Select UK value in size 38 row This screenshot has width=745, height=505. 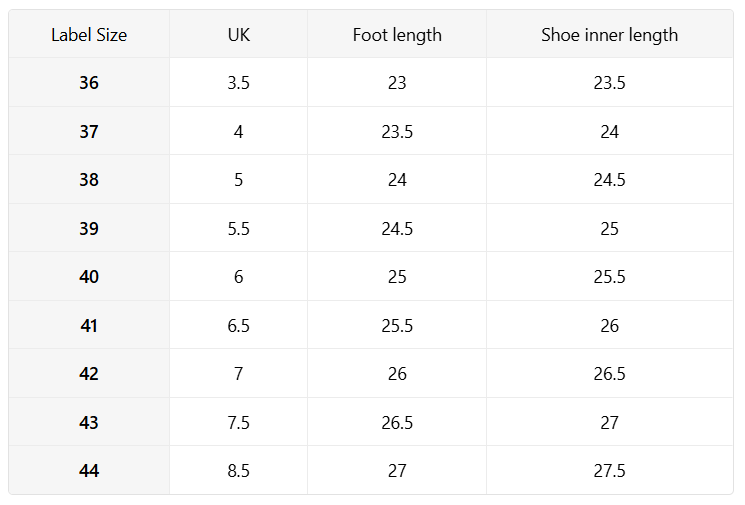point(238,180)
